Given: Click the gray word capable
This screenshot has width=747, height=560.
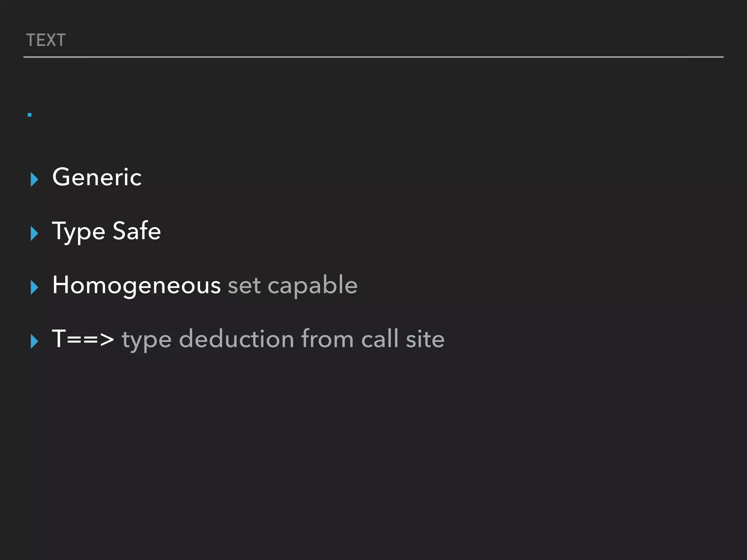Looking at the screenshot, I should 313,285.
